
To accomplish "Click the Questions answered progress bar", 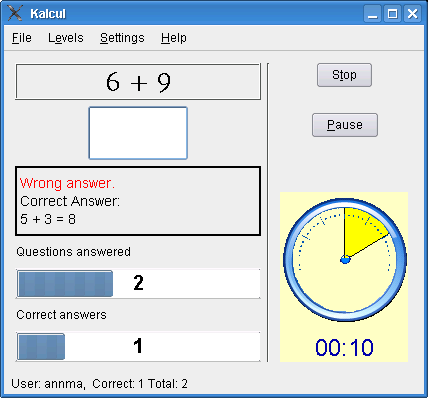I will click(x=138, y=283).
